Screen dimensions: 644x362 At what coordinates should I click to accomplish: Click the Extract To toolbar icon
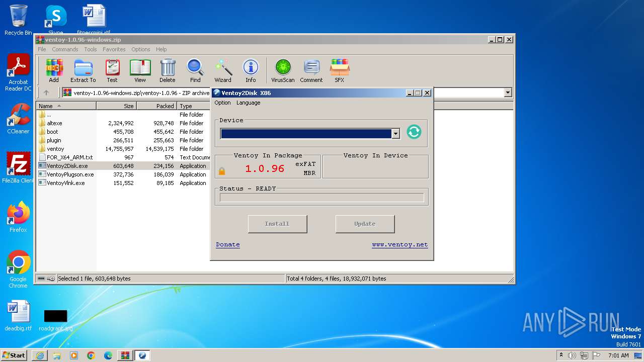pos(83,70)
